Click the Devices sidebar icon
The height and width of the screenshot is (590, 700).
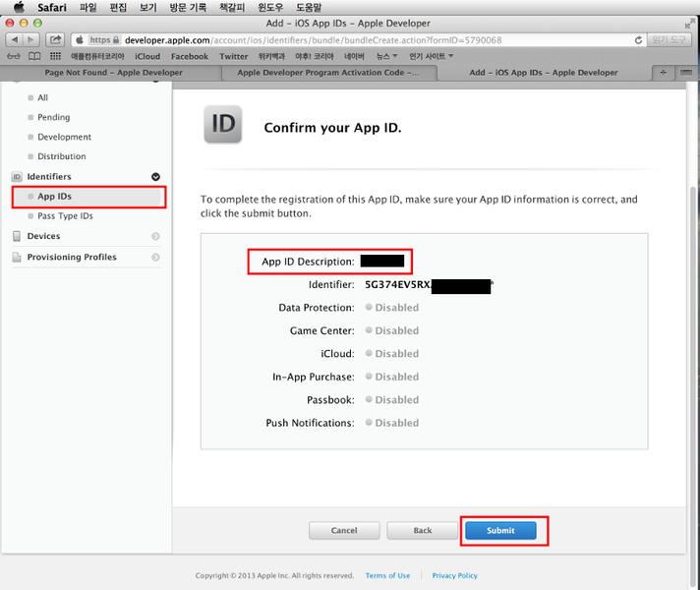point(17,236)
